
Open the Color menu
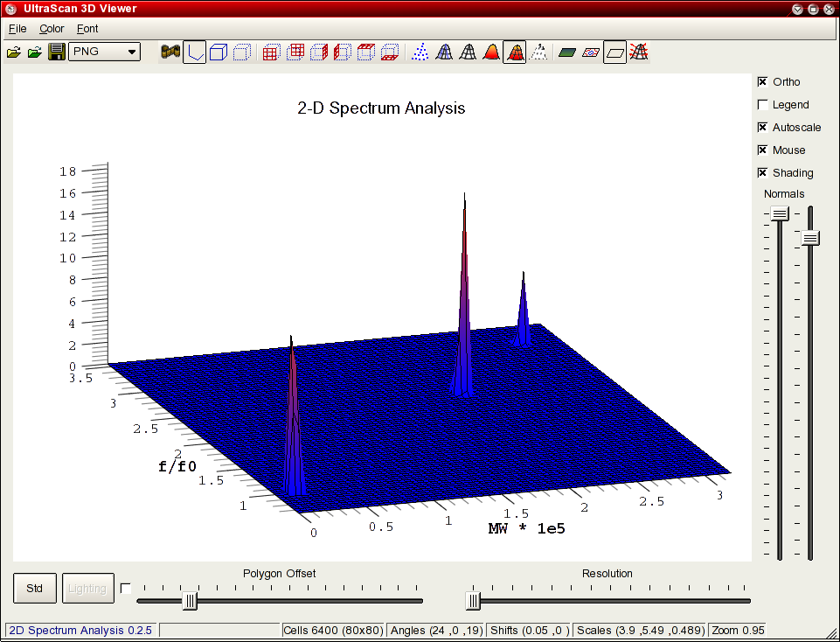52,29
